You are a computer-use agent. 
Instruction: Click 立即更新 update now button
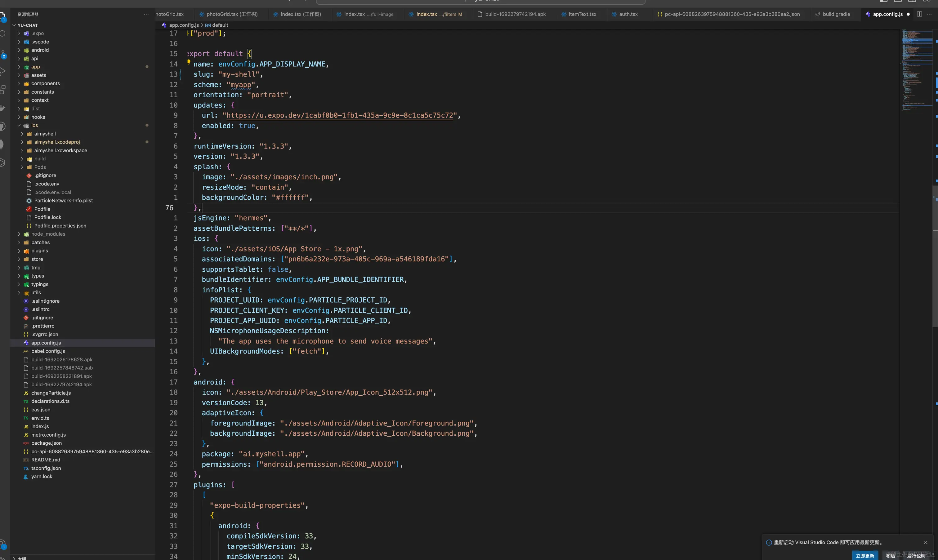click(865, 555)
